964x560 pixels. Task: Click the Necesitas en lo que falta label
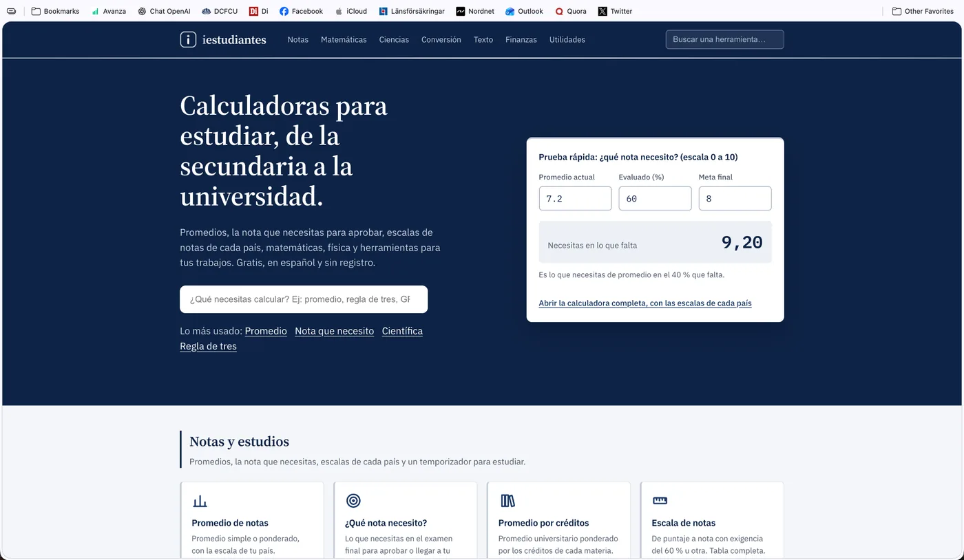click(x=592, y=245)
